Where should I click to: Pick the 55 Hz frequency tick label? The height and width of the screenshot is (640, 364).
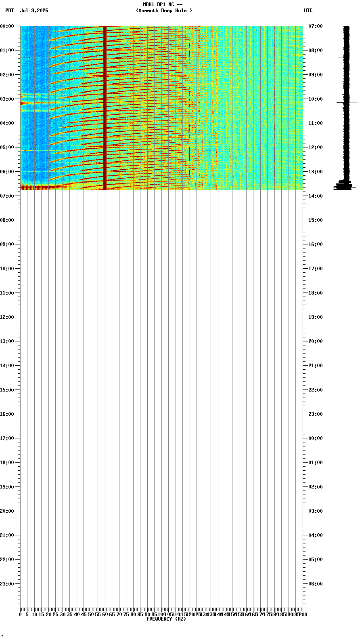pyautogui.click(x=98, y=615)
